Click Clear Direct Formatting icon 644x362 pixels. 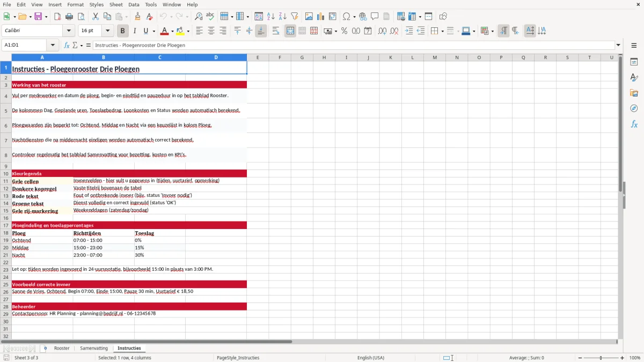149,17
